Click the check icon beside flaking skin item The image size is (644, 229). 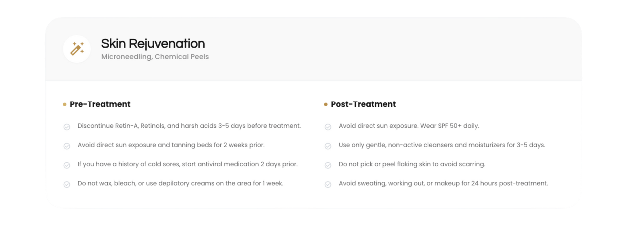(328, 165)
